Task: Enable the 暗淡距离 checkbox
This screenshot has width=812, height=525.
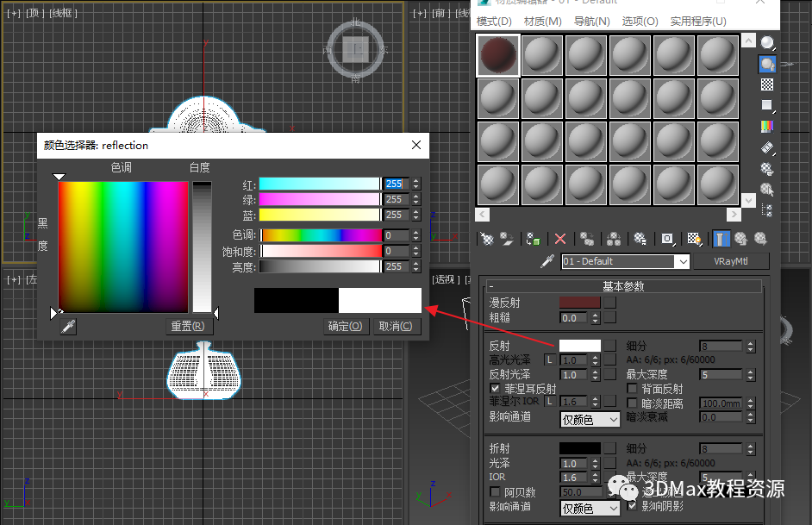Action: (x=634, y=403)
